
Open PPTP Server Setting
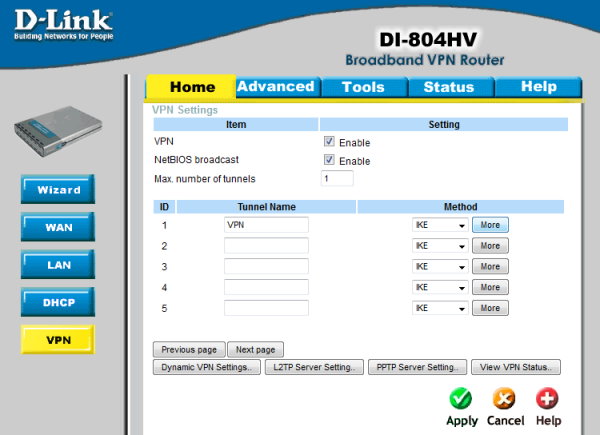[x=417, y=367]
